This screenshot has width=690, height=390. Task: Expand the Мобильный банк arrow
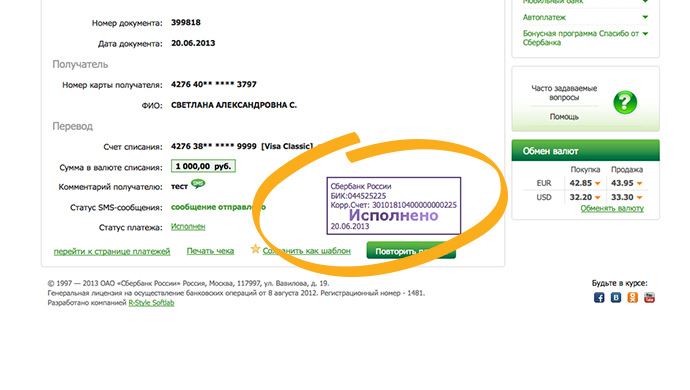[x=645, y=2]
